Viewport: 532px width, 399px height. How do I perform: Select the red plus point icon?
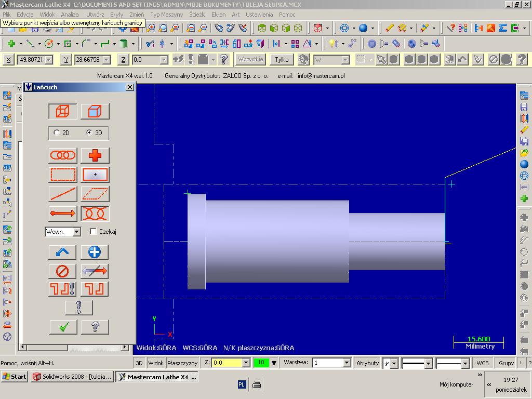95,155
